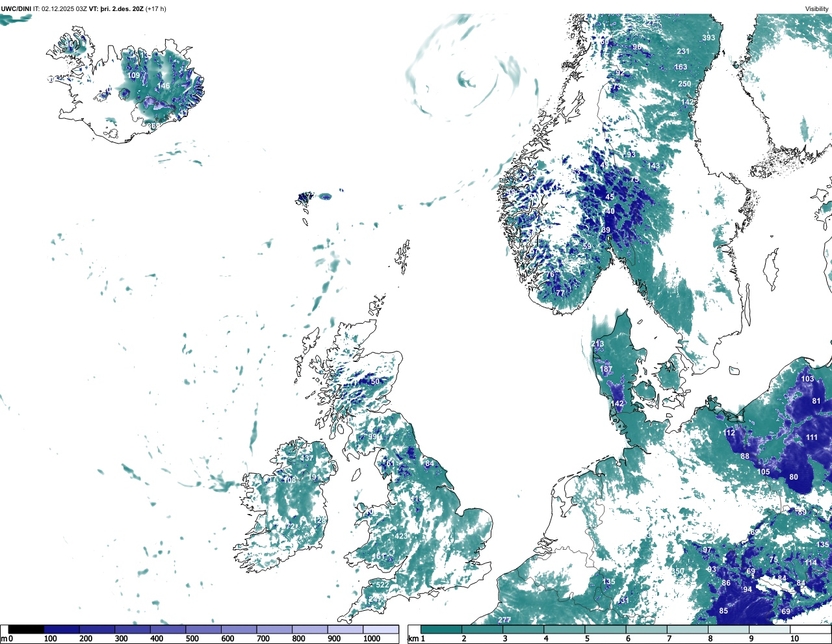Image resolution: width=832 pixels, height=644 pixels.
Task: Click the 59 value in southern Norway
Action: pyautogui.click(x=587, y=246)
